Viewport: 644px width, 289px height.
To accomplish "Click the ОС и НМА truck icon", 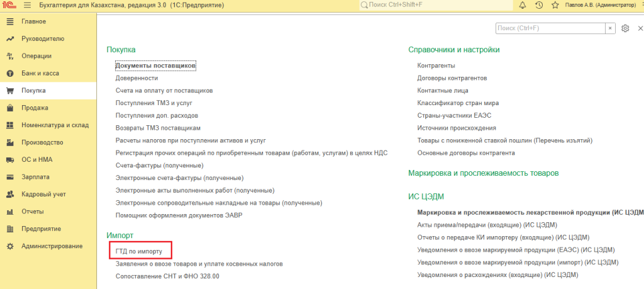I will (x=10, y=160).
